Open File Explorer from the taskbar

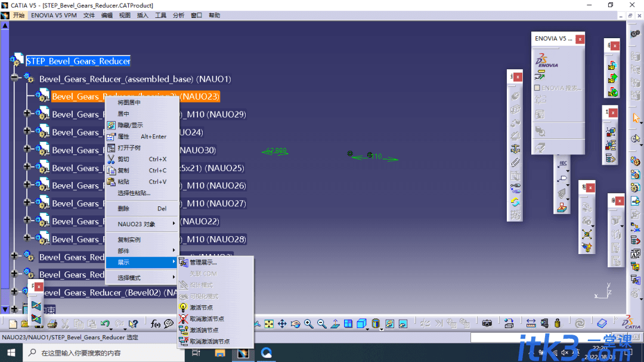pos(219,353)
